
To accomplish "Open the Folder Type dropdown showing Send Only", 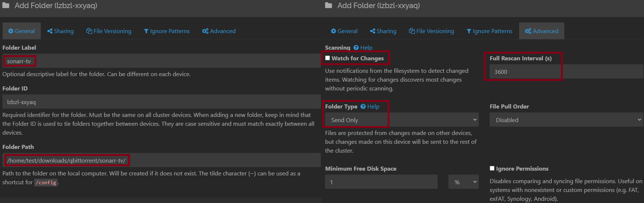I will tap(402, 120).
